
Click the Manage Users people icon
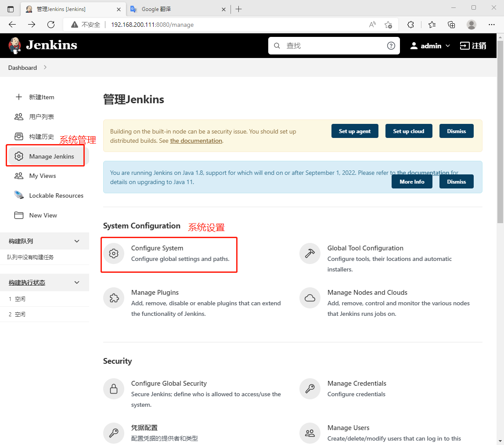click(x=310, y=433)
